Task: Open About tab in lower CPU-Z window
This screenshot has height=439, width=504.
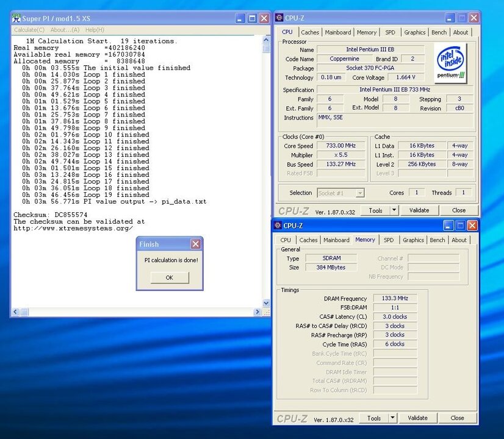Action: coord(459,240)
